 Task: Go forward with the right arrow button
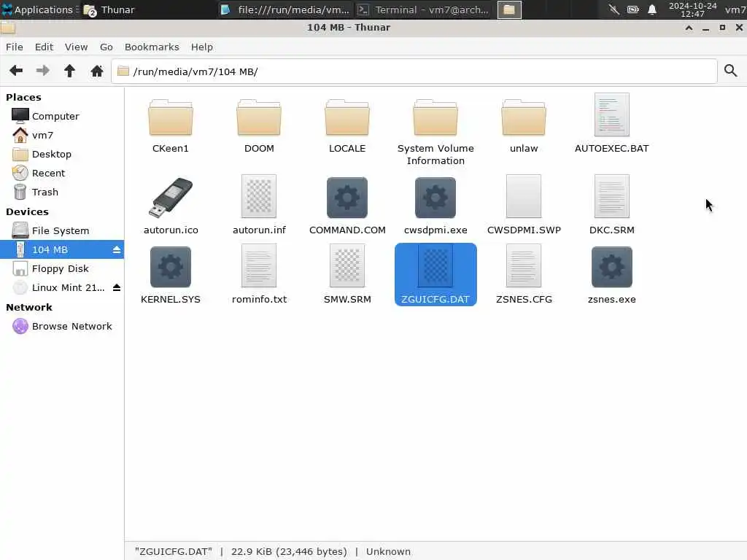coord(43,71)
